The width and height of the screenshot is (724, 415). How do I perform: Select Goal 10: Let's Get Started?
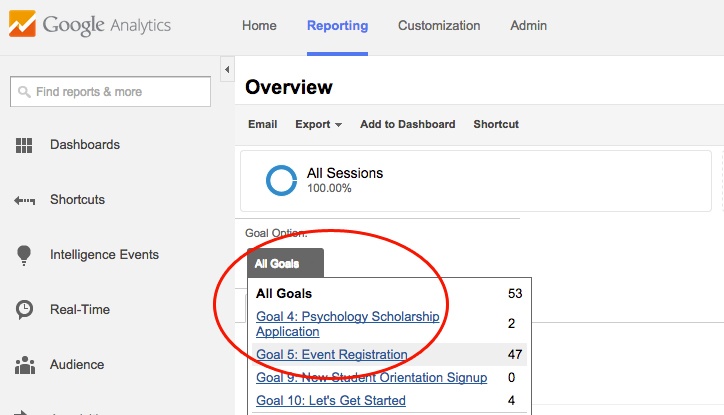tap(330, 401)
